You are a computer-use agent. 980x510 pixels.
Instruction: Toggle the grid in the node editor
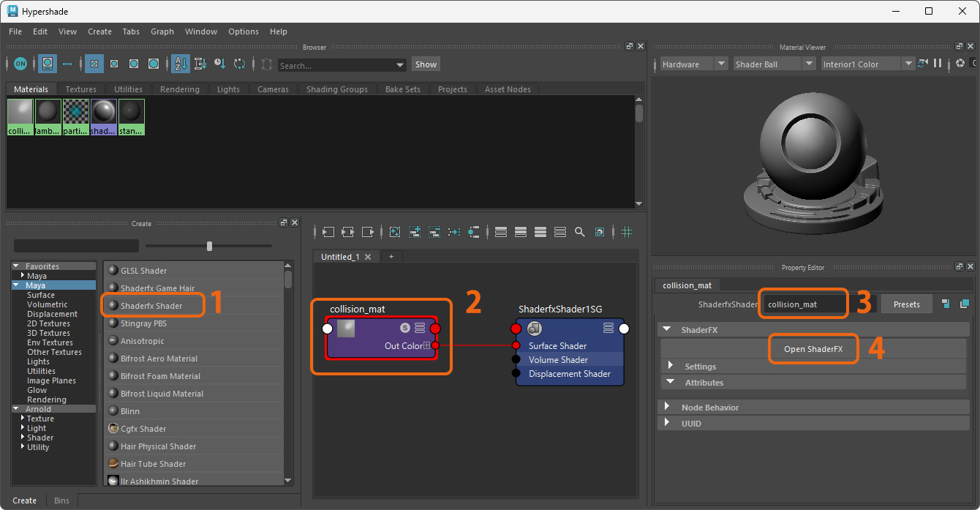625,232
